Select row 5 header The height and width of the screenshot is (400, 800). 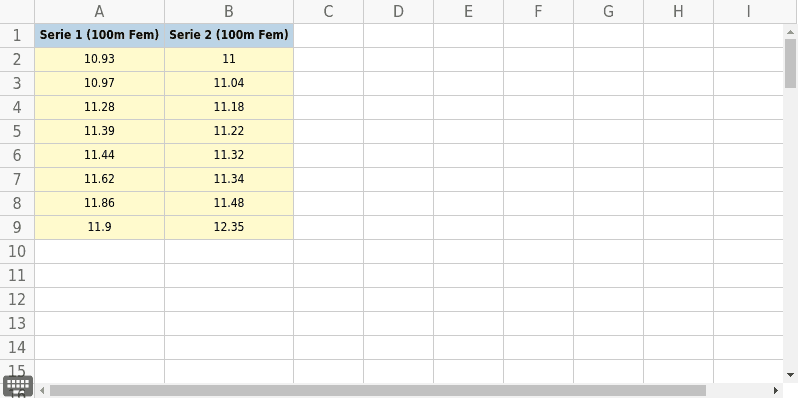click(x=17, y=131)
